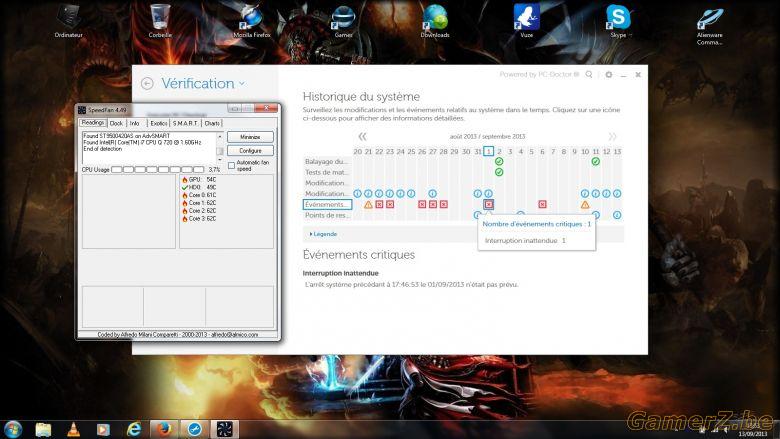Click the SpeedFan log scrollbar down arrow

point(220,160)
